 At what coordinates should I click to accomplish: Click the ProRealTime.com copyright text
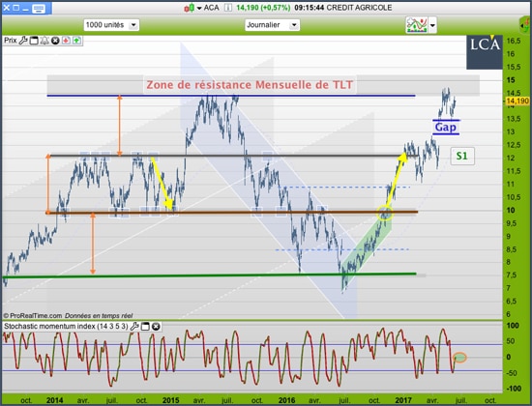tap(33, 316)
